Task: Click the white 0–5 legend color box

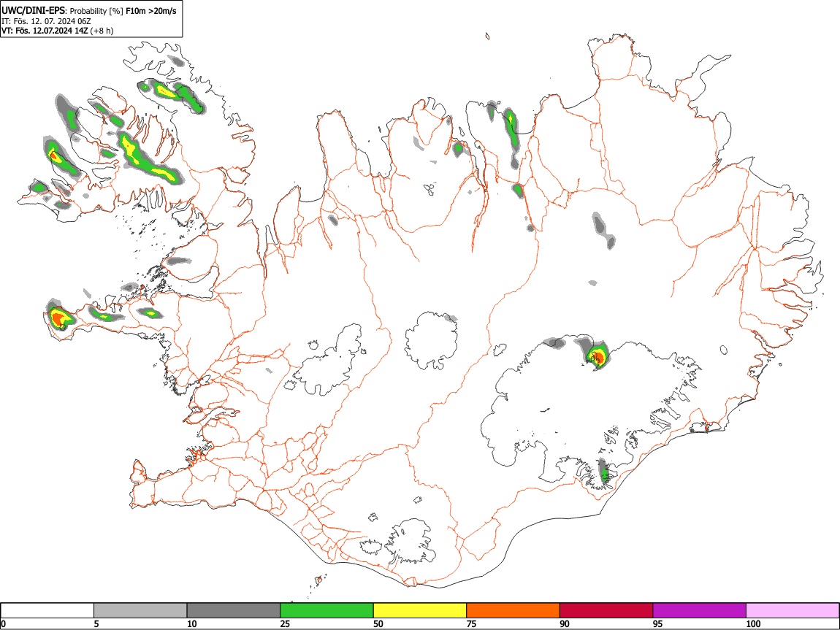Action: [47, 611]
